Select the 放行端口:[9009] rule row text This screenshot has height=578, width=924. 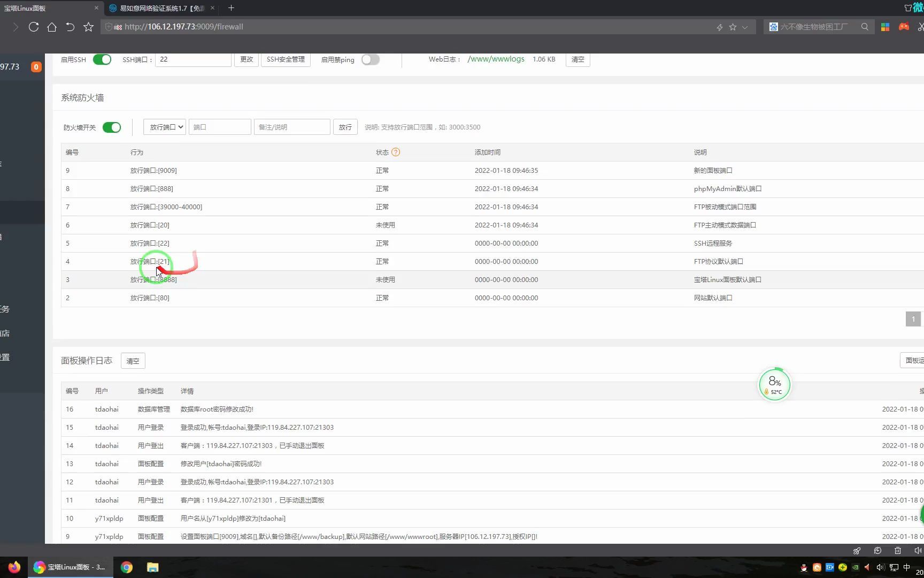click(x=153, y=171)
